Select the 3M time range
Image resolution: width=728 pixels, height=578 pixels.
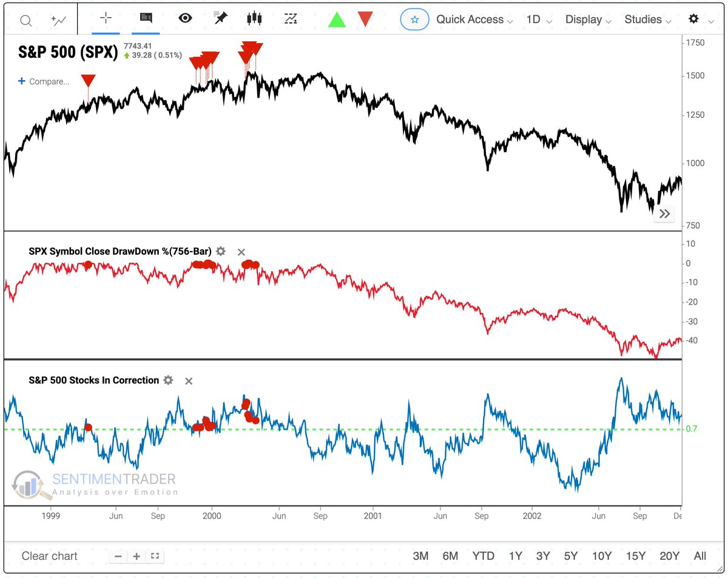click(x=420, y=556)
